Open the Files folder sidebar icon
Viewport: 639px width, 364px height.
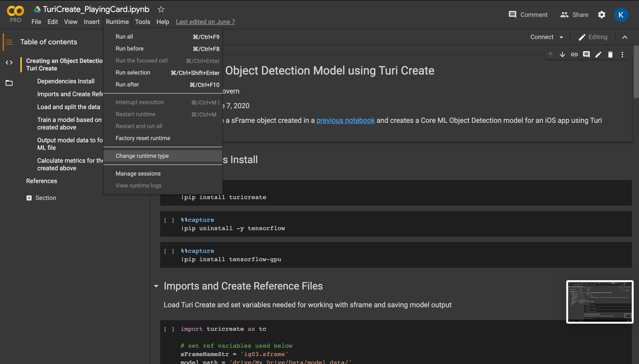point(9,83)
